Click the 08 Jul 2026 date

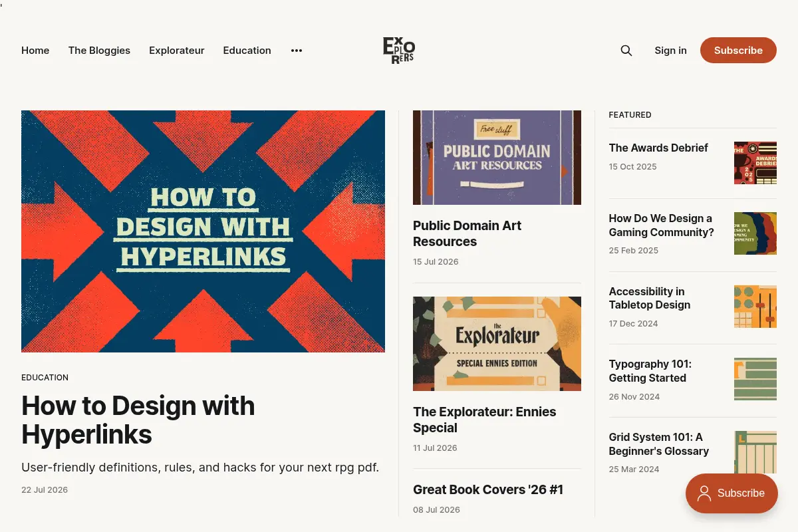436,510
